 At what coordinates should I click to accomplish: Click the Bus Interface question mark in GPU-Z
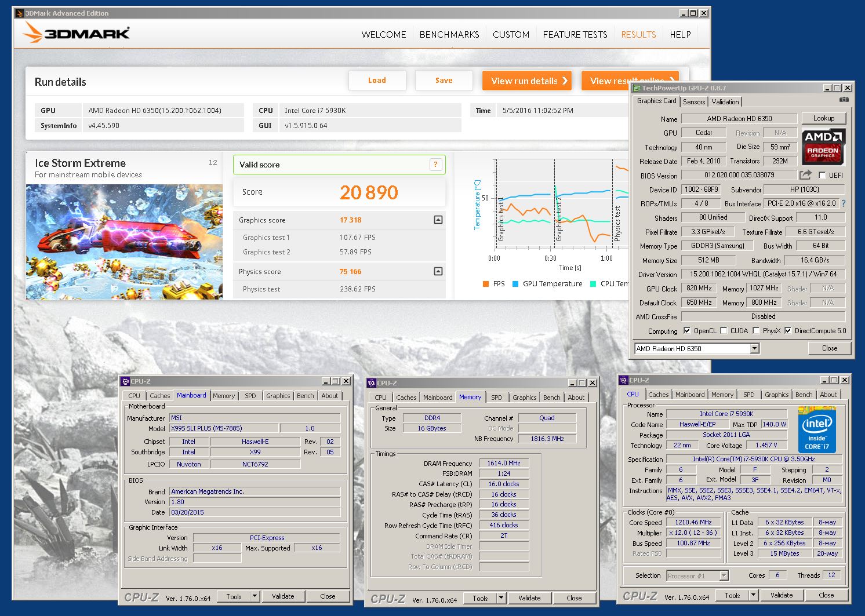point(844,203)
